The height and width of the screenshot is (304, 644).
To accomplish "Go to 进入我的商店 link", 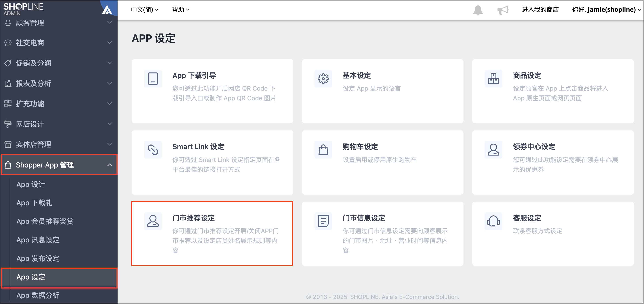I will point(540,9).
